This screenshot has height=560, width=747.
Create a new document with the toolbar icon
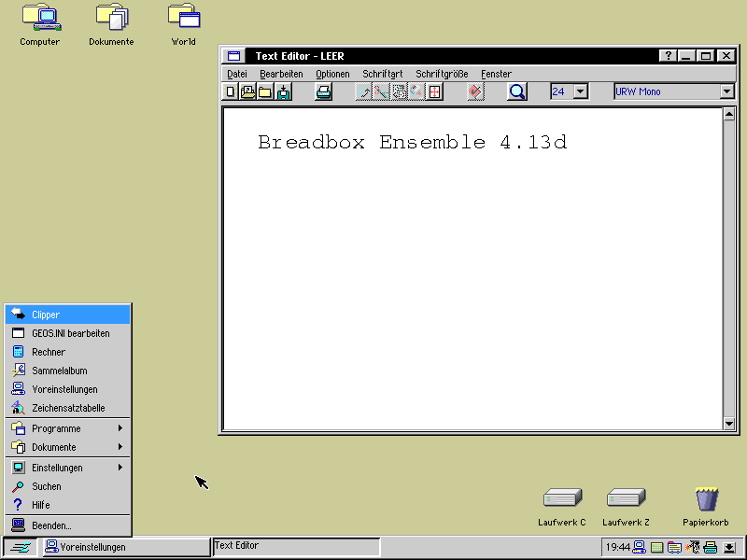[x=230, y=91]
